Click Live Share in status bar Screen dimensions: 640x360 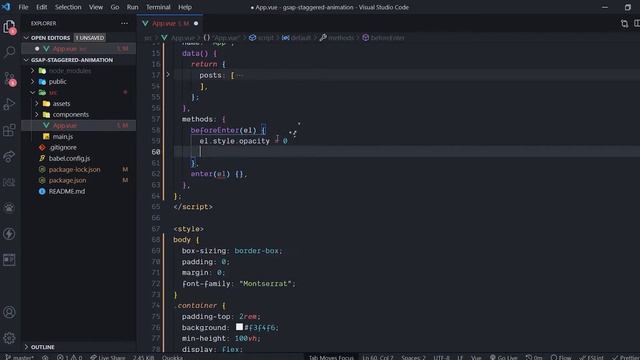(108, 357)
